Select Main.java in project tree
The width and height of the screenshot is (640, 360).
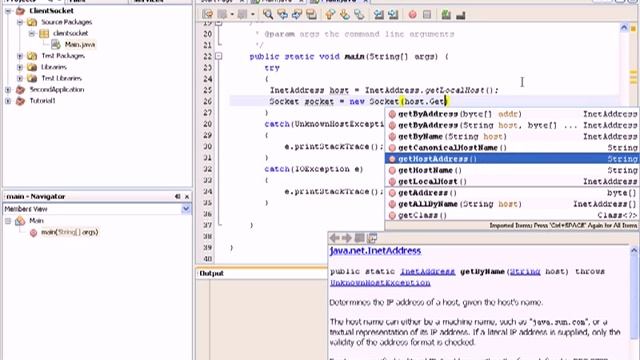coord(80,44)
